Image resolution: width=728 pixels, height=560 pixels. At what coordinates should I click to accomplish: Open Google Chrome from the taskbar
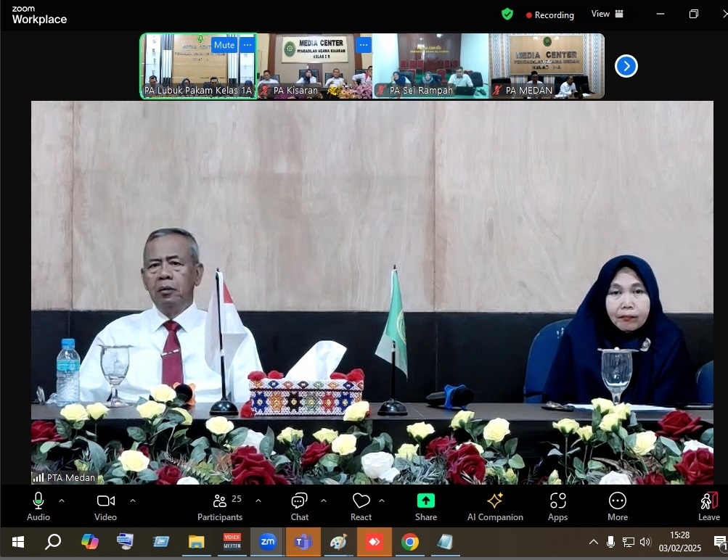(409, 542)
